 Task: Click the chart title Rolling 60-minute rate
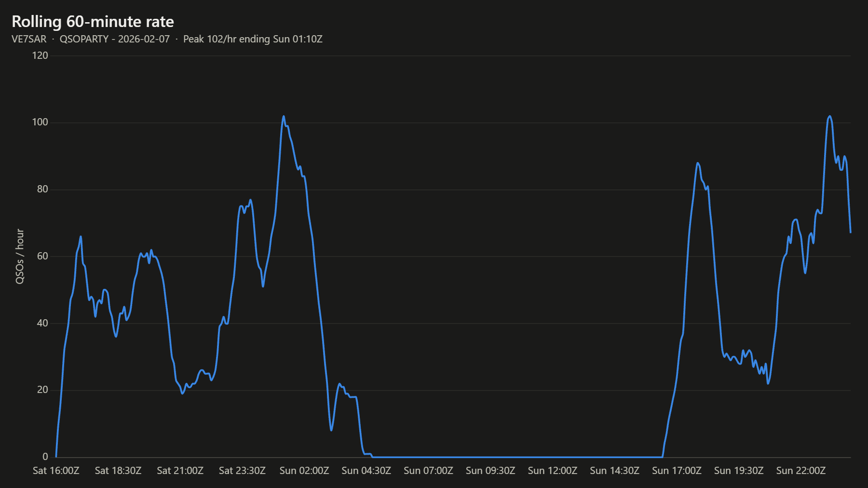[93, 22]
